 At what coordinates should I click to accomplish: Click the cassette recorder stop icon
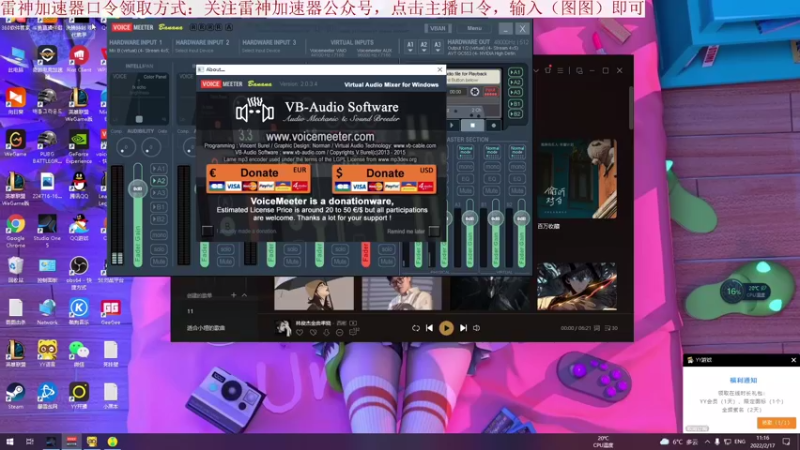click(x=472, y=125)
